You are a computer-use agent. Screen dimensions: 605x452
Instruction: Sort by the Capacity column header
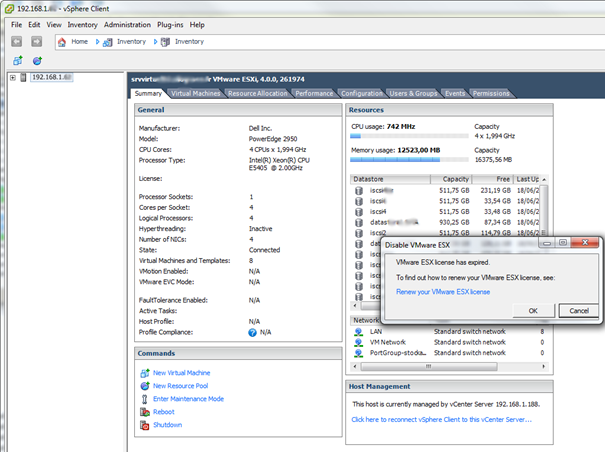point(451,179)
